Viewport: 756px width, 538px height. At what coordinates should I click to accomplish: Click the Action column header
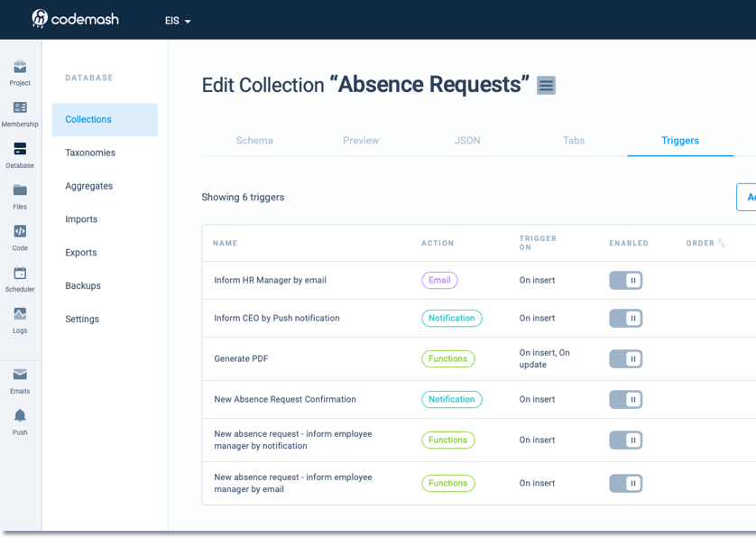(438, 243)
